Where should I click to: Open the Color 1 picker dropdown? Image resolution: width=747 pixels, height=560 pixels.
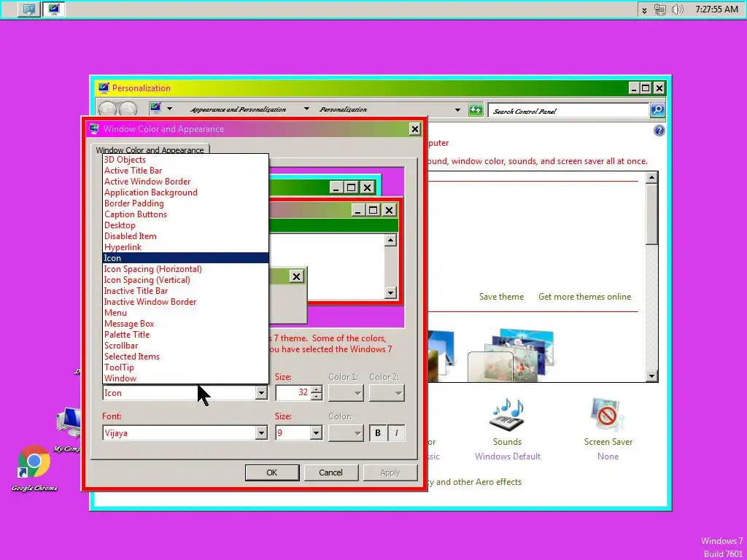click(x=346, y=393)
